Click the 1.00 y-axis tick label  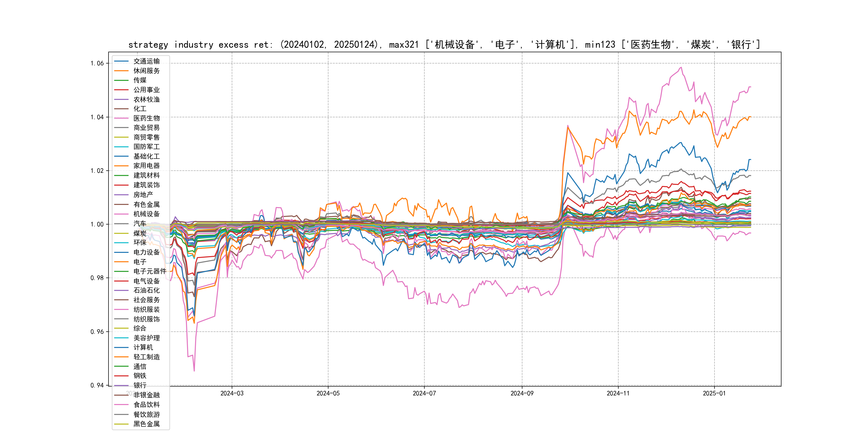tap(97, 225)
